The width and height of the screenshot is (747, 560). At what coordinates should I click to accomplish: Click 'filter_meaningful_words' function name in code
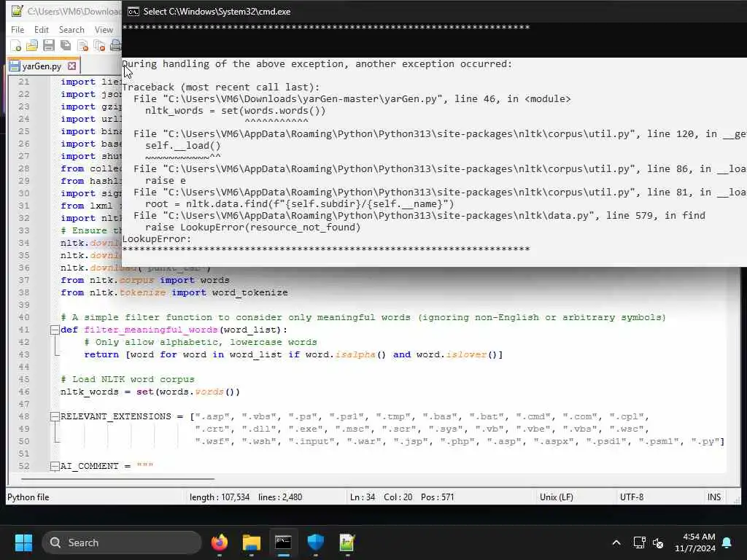tap(150, 330)
